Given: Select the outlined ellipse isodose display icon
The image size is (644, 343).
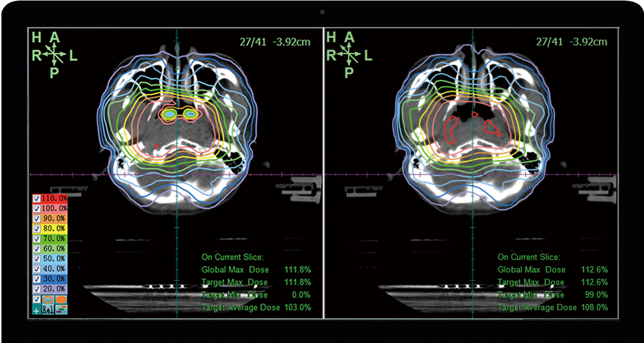Looking at the screenshot, I should pyautogui.click(x=48, y=300).
